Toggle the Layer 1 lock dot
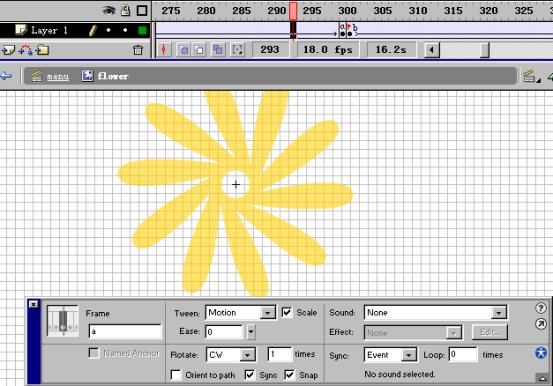Screen dimensions: 553x386 coord(125,30)
